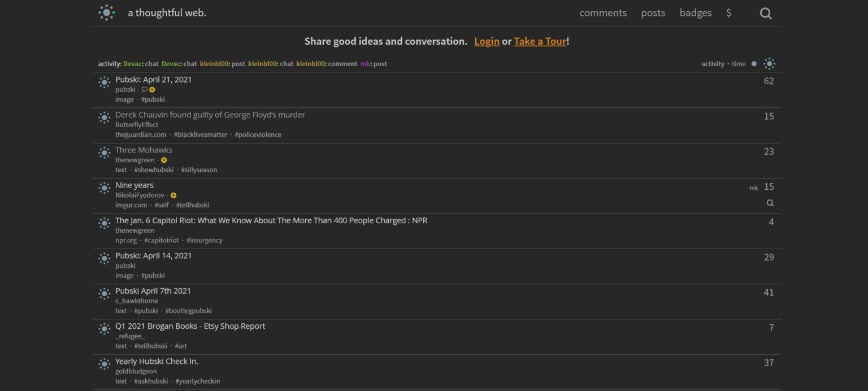Open search via the magnifier in the top bar
The width and height of the screenshot is (868, 391).
point(765,12)
